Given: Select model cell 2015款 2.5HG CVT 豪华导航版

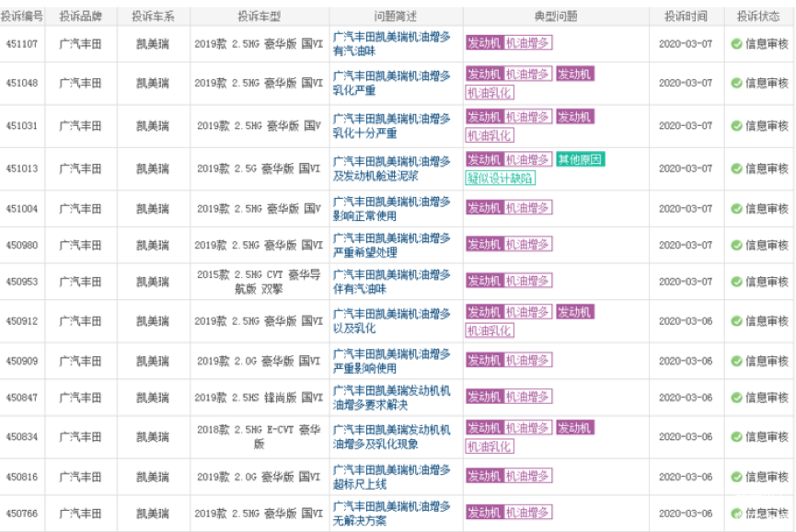Looking at the screenshot, I should 259,282.
